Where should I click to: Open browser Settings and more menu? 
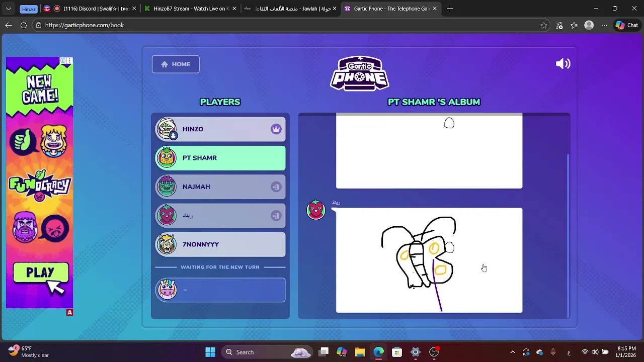[x=604, y=25]
